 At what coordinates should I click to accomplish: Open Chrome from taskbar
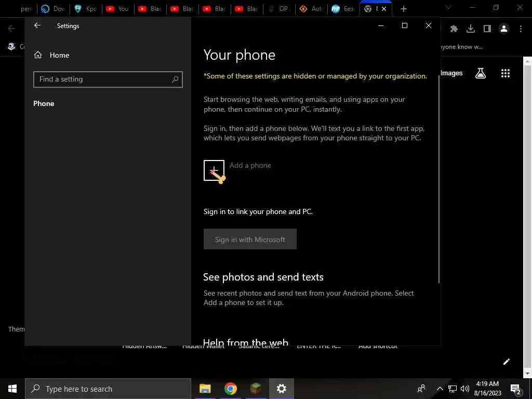(x=230, y=389)
